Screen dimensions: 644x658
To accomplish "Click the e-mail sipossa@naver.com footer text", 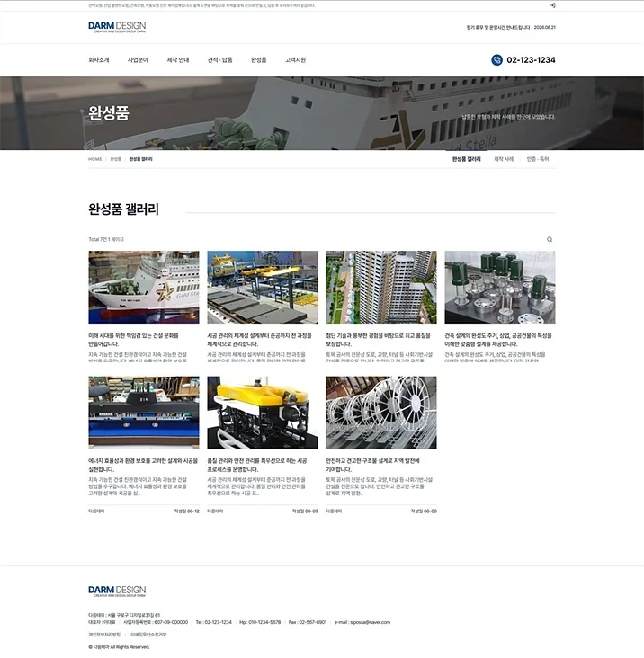I will [362, 622].
